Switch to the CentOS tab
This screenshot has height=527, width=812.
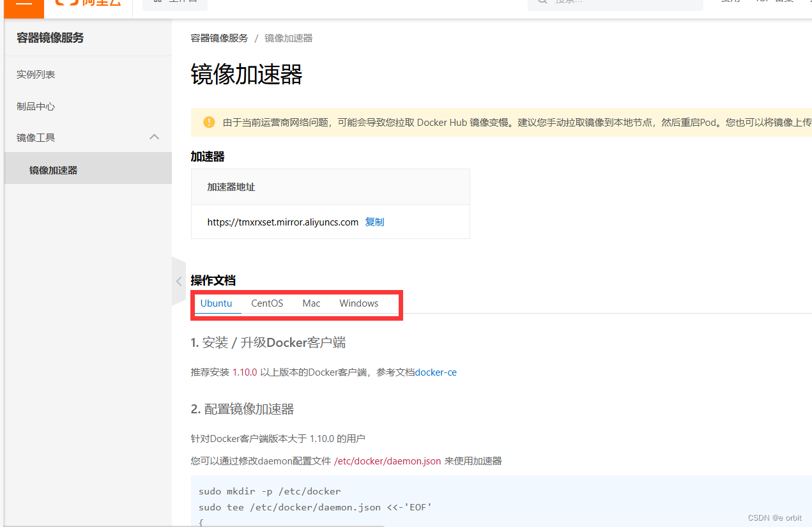pyautogui.click(x=267, y=303)
